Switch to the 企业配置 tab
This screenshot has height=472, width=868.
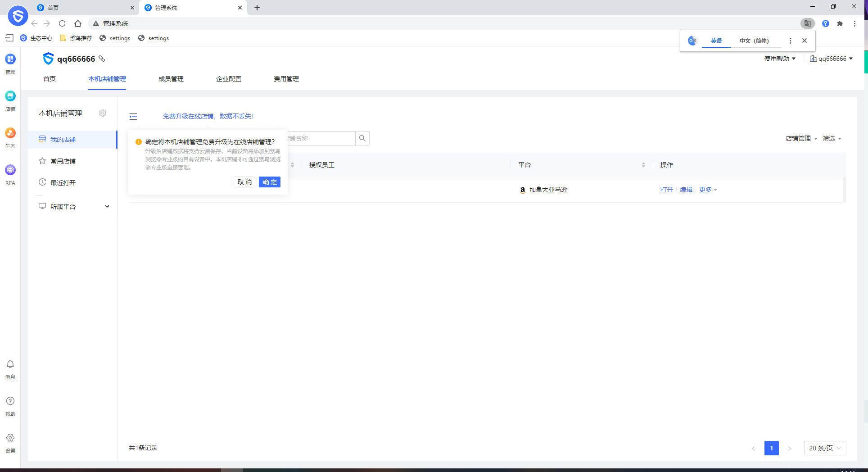229,79
